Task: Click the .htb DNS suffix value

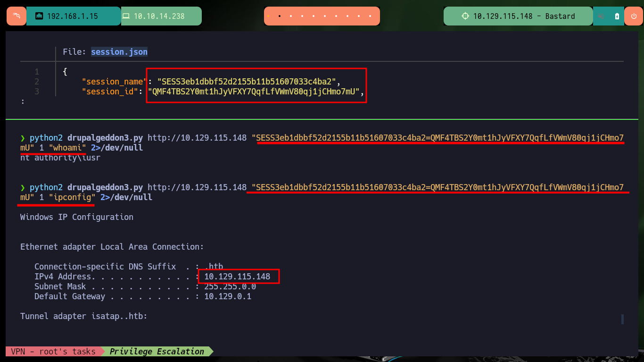Action: point(214,267)
